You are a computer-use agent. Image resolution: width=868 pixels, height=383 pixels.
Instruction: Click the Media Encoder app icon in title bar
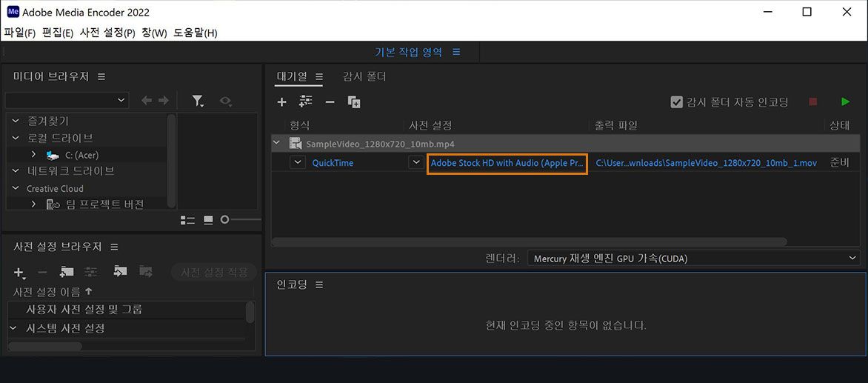click(13, 12)
